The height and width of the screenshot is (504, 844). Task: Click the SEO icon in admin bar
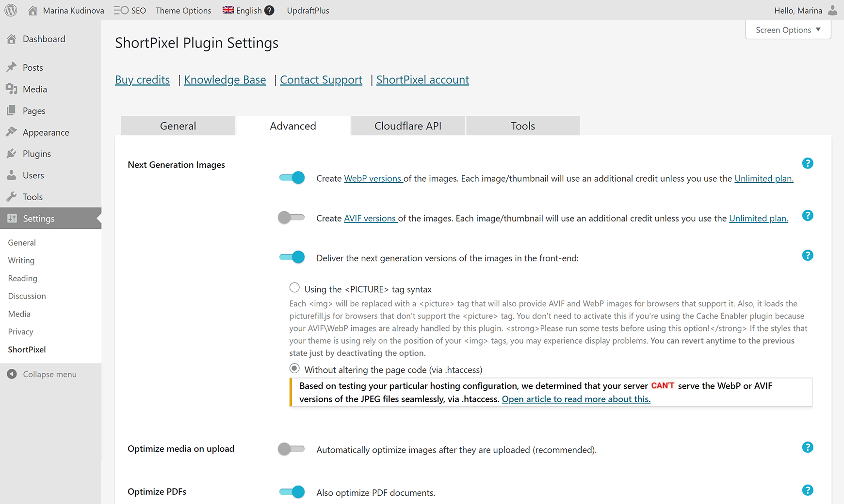click(x=121, y=10)
